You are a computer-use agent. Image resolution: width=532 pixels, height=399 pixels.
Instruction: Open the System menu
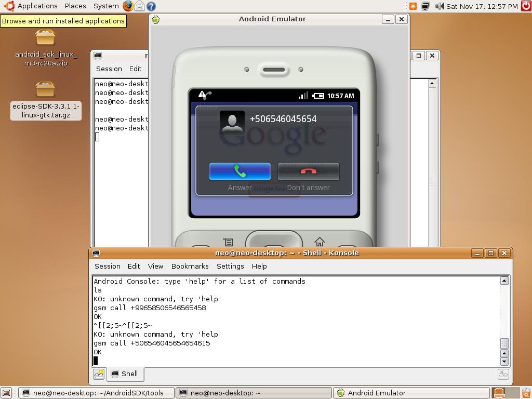(106, 6)
